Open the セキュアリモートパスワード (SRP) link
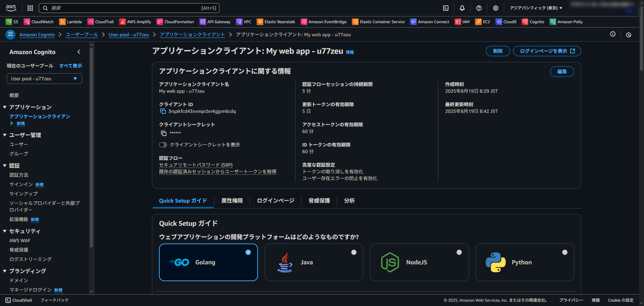The height and width of the screenshot is (306, 644). point(196,165)
